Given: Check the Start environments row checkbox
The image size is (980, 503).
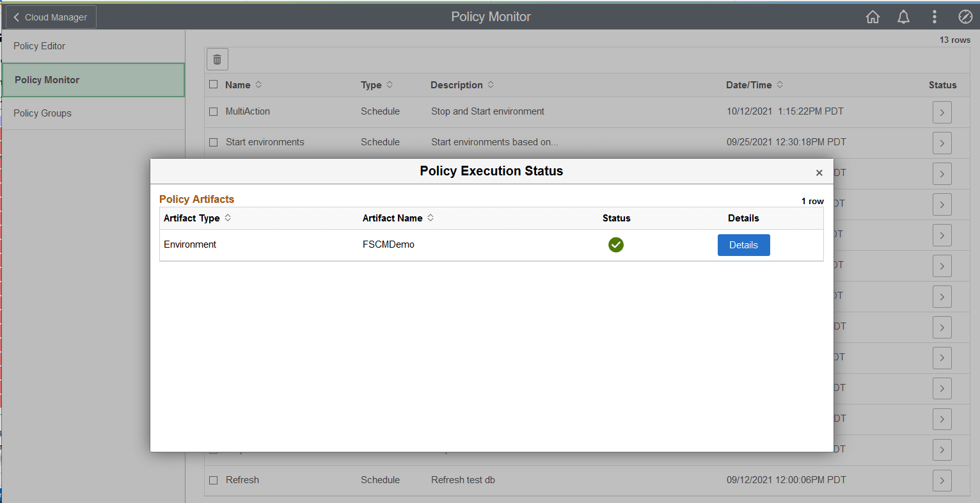Looking at the screenshot, I should click(x=213, y=142).
